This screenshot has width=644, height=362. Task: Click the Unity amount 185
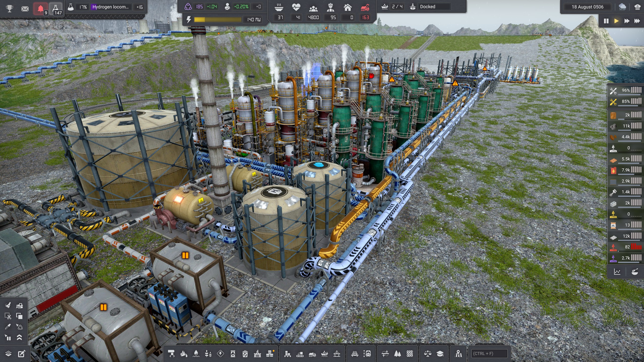pos(199,7)
